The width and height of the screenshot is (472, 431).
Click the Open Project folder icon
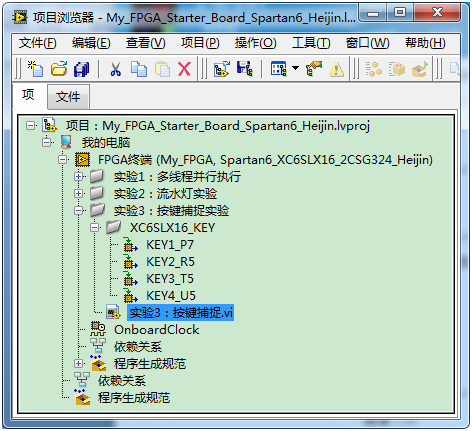pyautogui.click(x=59, y=69)
